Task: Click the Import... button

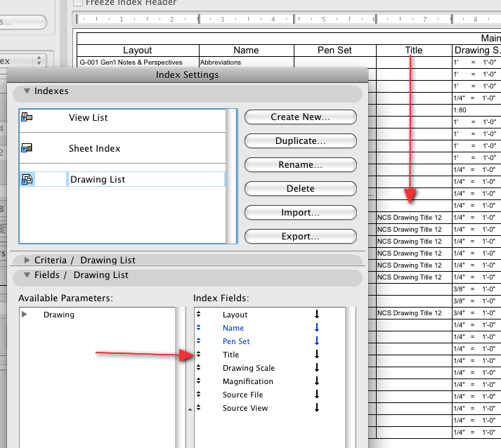Action: (300, 212)
